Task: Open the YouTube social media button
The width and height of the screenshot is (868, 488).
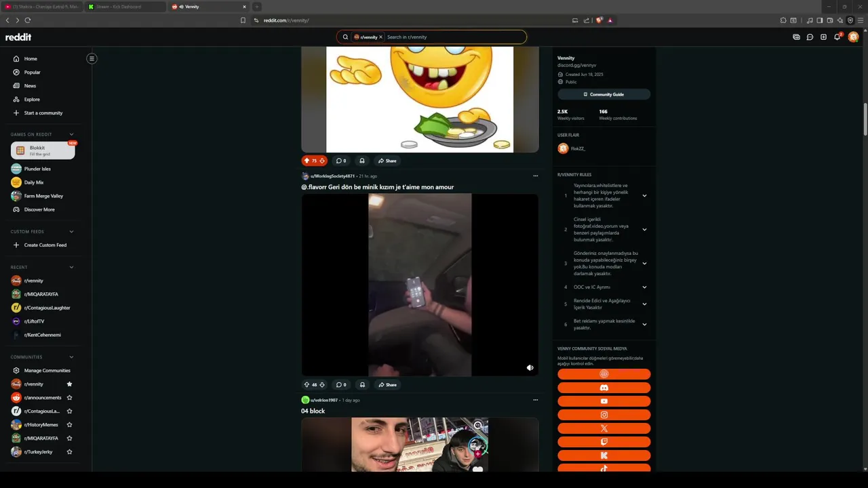Action: coord(604,401)
